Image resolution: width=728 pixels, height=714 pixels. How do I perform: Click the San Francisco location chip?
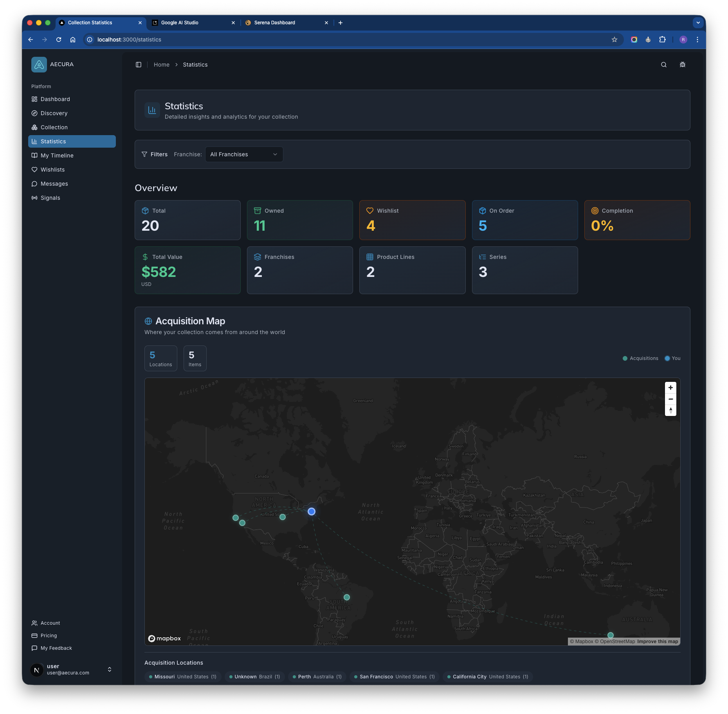(395, 677)
